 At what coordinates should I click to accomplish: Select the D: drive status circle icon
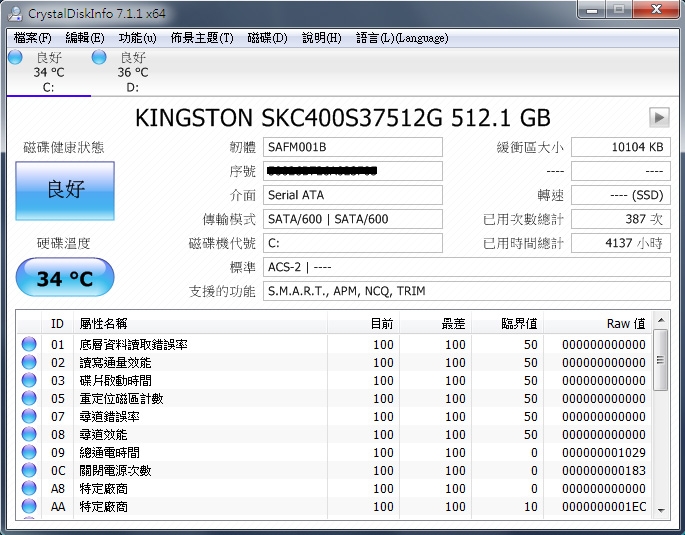pyautogui.click(x=99, y=57)
